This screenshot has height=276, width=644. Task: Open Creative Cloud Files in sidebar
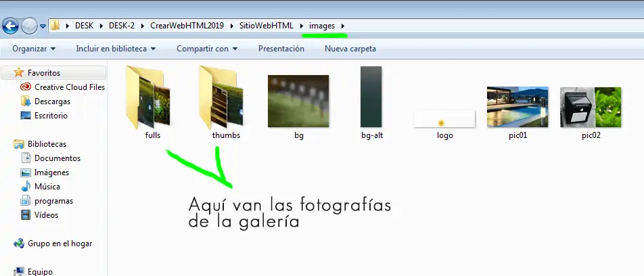click(70, 87)
